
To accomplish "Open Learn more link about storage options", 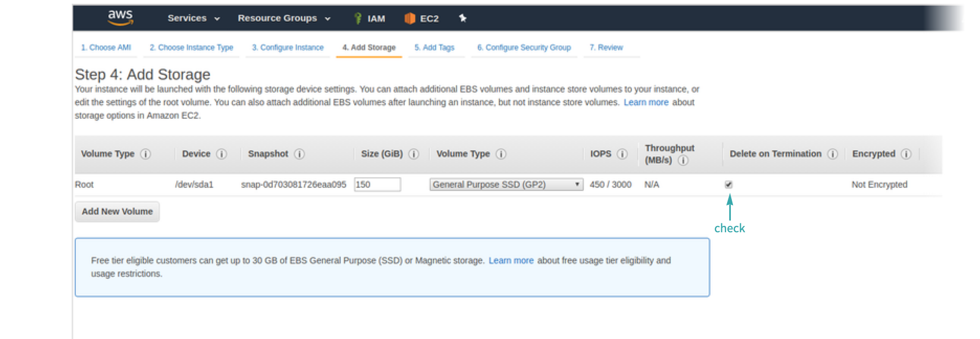I will (646, 103).
